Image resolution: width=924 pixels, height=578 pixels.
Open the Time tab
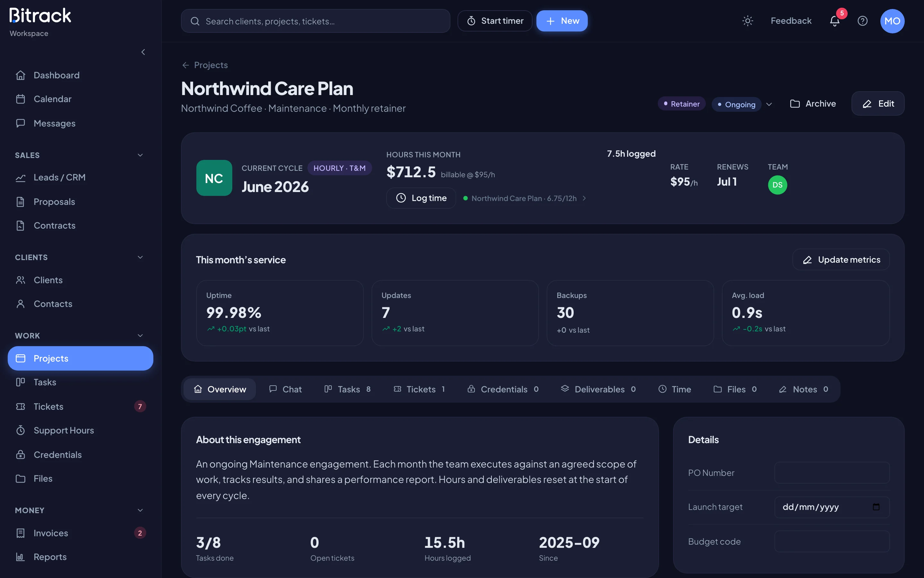675,389
